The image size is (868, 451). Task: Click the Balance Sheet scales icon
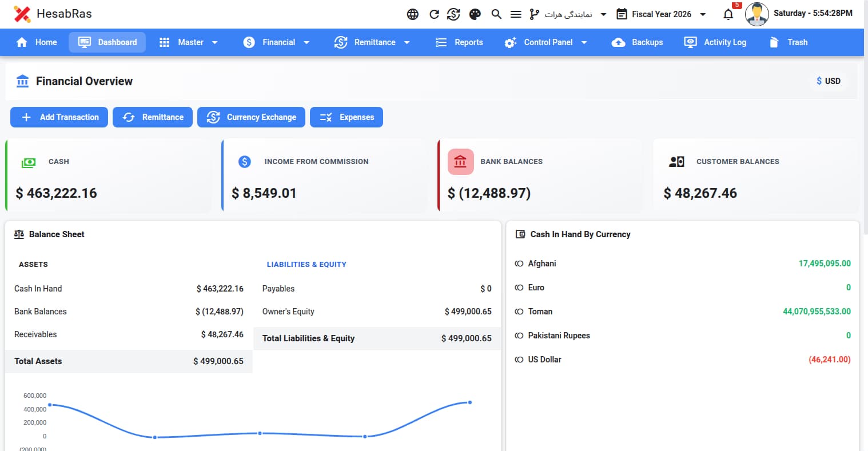pos(19,234)
